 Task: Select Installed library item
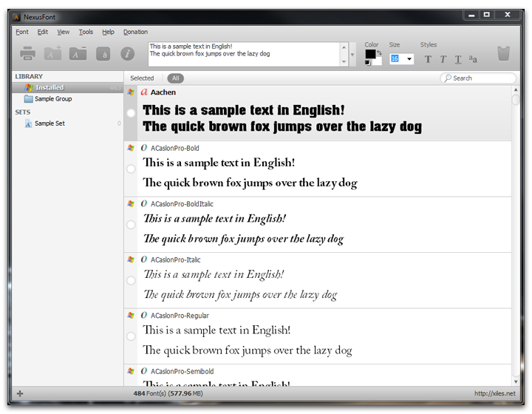(x=67, y=87)
